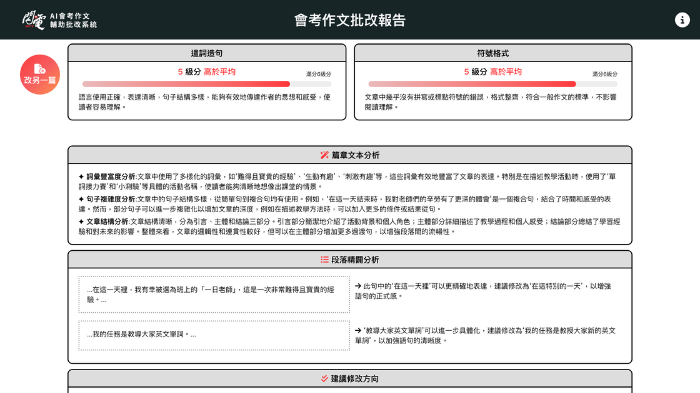Click the AI會考作文輔助批改系統 logo
Image resolution: width=700 pixels, height=393 pixels.
59,20
